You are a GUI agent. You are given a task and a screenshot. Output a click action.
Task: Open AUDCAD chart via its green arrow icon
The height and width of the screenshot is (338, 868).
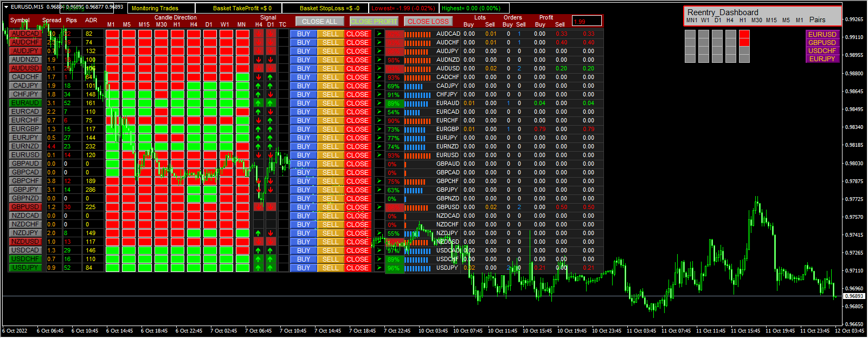(379, 34)
